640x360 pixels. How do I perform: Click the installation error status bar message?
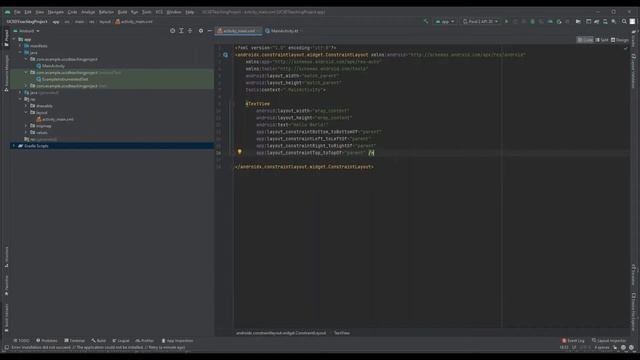(x=98, y=348)
